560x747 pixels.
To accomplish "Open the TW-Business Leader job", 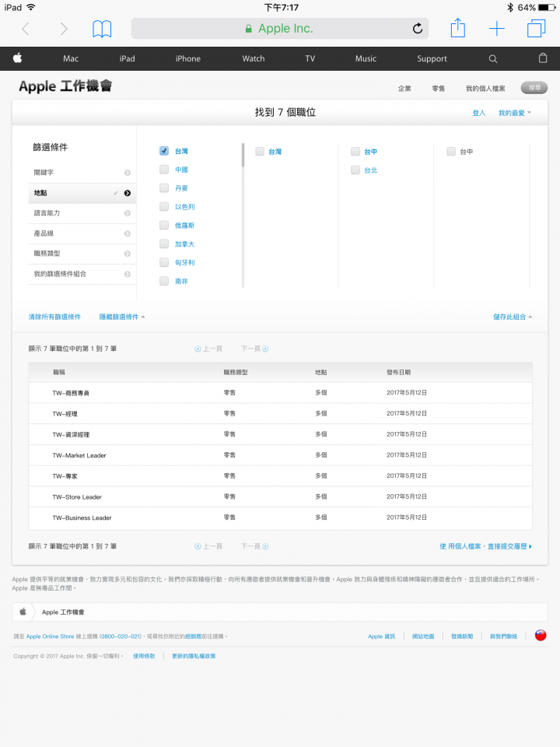I will coord(82,518).
